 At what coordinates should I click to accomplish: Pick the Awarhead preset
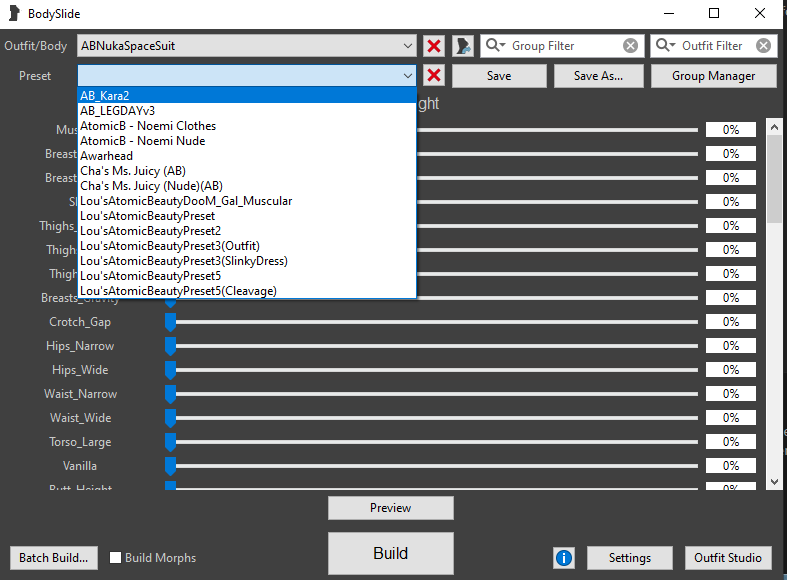click(x=247, y=156)
